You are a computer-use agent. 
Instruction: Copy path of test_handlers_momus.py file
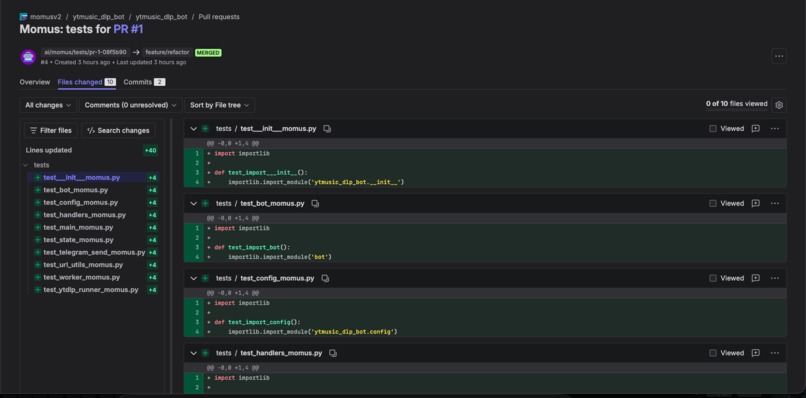click(333, 353)
